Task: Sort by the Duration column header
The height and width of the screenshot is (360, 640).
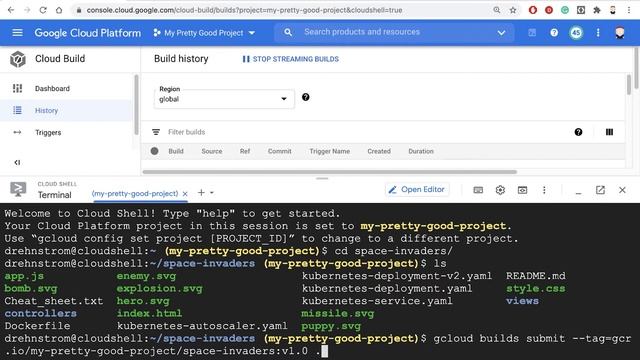Action: tap(421, 151)
